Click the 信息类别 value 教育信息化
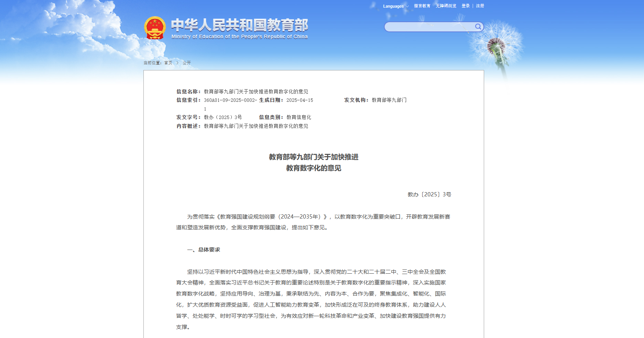Screen dimensions: 644x338 (x=299, y=118)
